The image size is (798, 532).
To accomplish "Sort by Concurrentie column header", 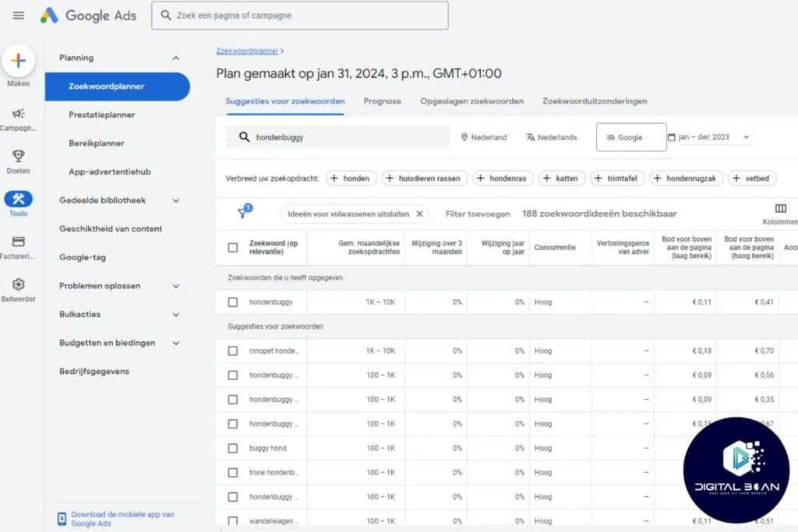I will 555,247.
